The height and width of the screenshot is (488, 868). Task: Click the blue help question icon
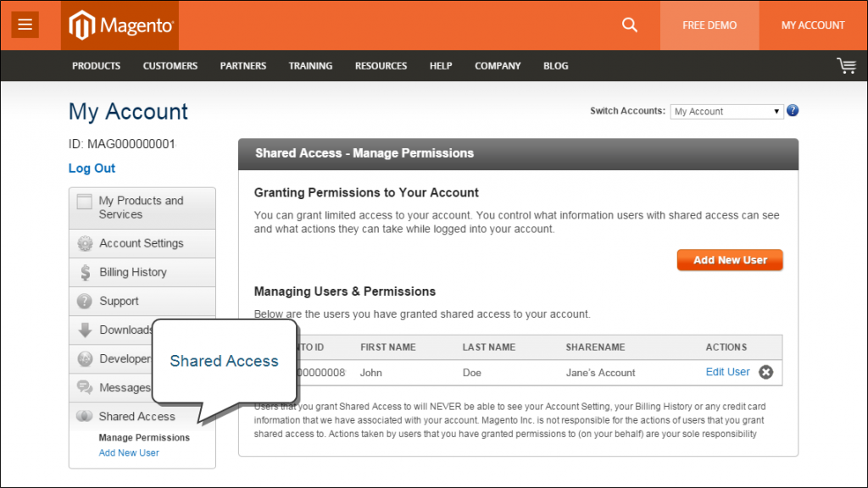[793, 111]
